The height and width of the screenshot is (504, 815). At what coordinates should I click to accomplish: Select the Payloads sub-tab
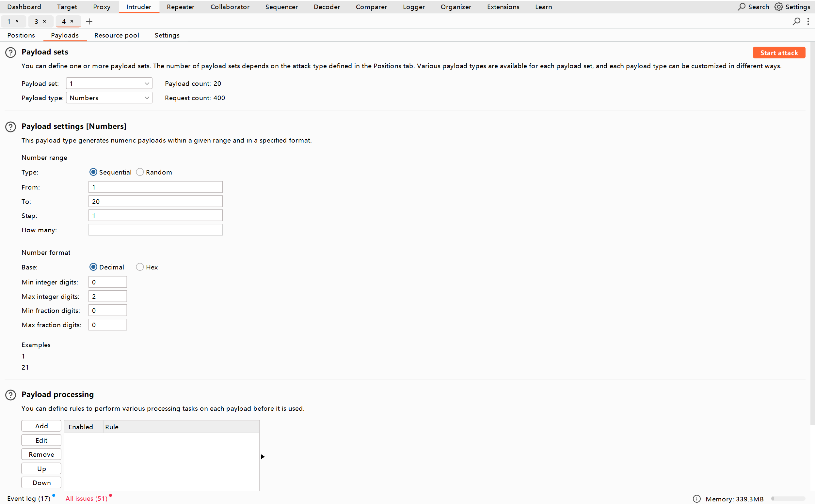65,35
